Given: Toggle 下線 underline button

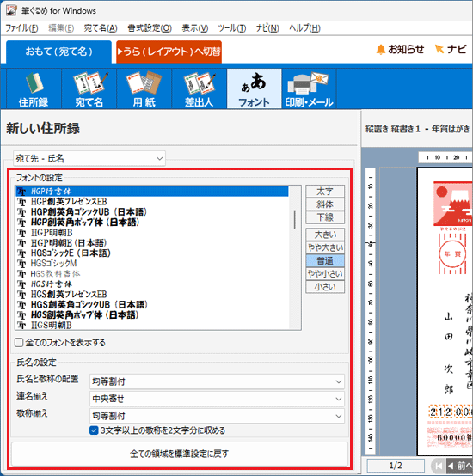Looking at the screenshot, I should pos(325,217).
